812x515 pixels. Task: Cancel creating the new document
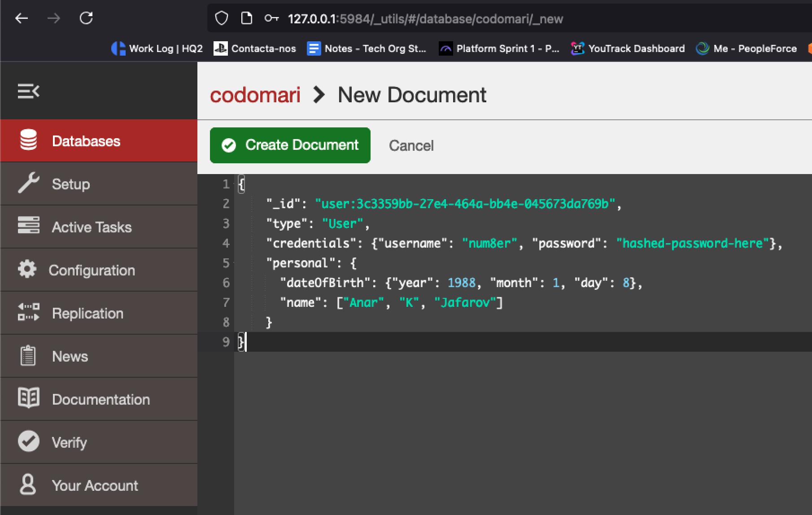click(x=411, y=145)
